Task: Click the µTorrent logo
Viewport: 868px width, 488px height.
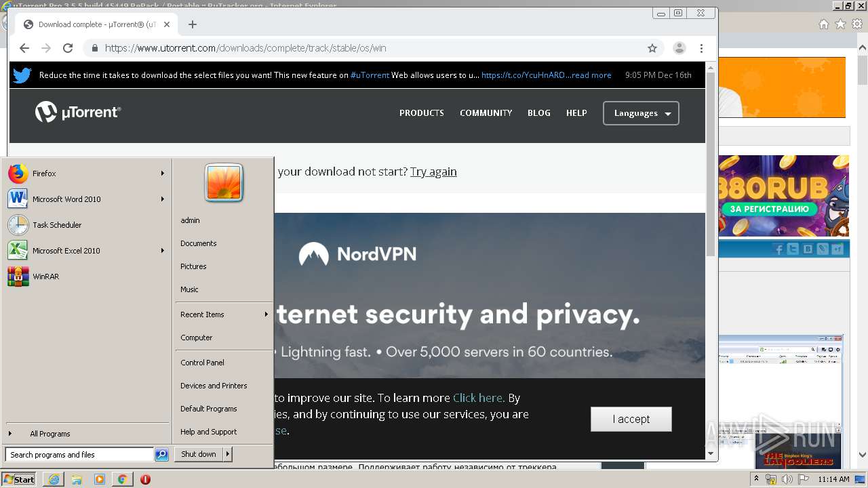Action: 78,112
